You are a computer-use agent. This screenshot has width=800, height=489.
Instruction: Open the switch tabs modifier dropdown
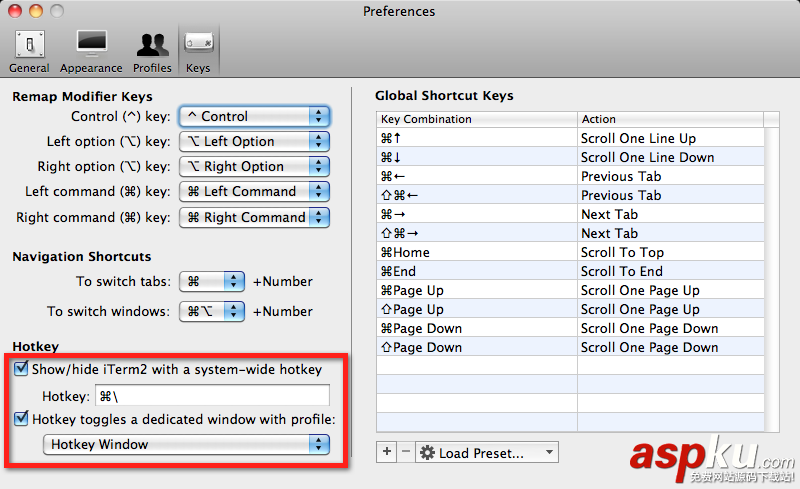click(212, 281)
